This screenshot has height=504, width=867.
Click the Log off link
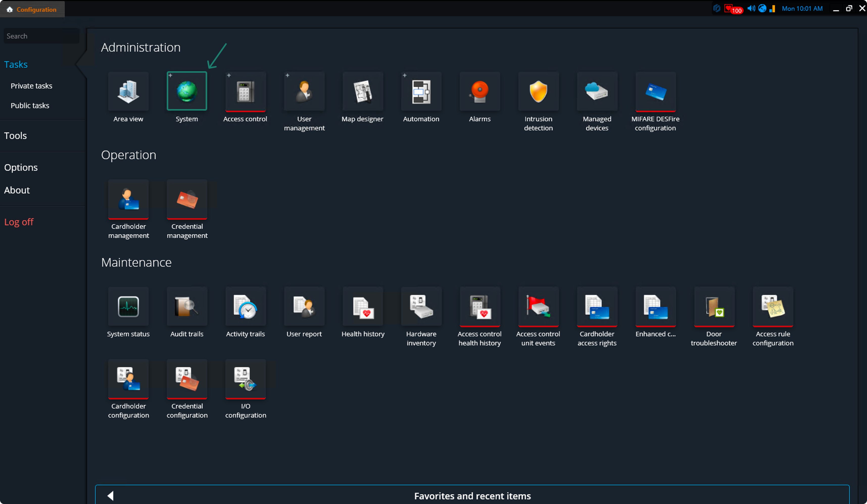(x=19, y=222)
